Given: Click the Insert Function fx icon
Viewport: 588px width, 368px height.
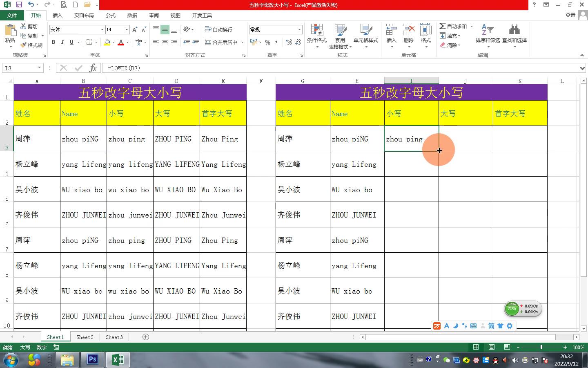Looking at the screenshot, I should pyautogui.click(x=93, y=68).
